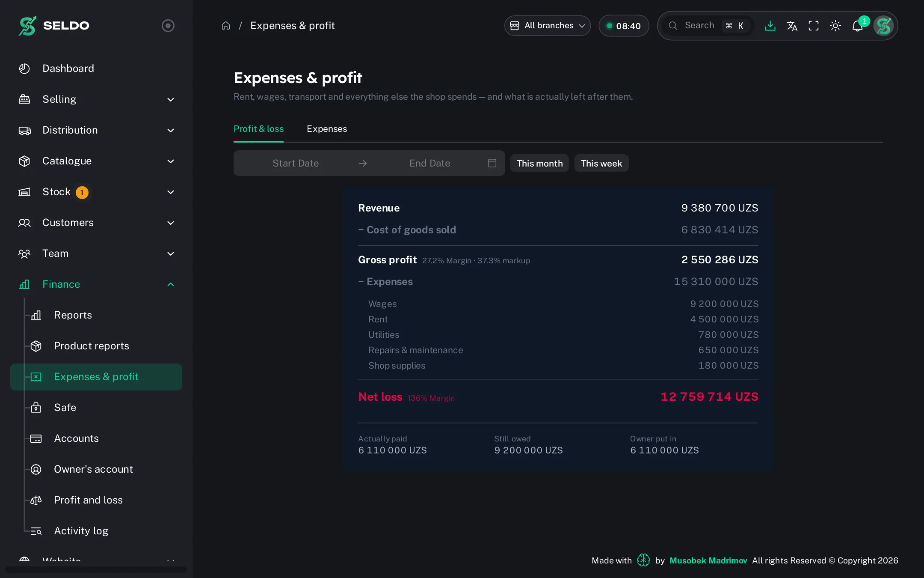924x578 pixels.
Task: Open the language translate icon
Action: [792, 26]
